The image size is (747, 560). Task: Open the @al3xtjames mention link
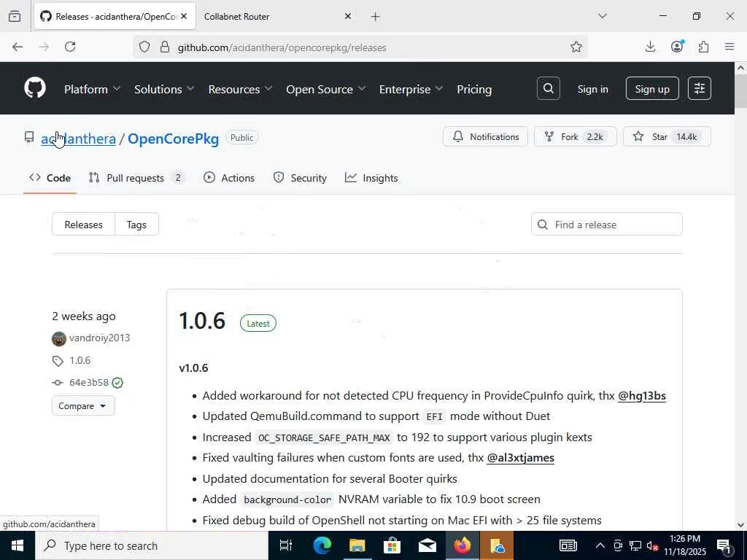pyautogui.click(x=520, y=458)
